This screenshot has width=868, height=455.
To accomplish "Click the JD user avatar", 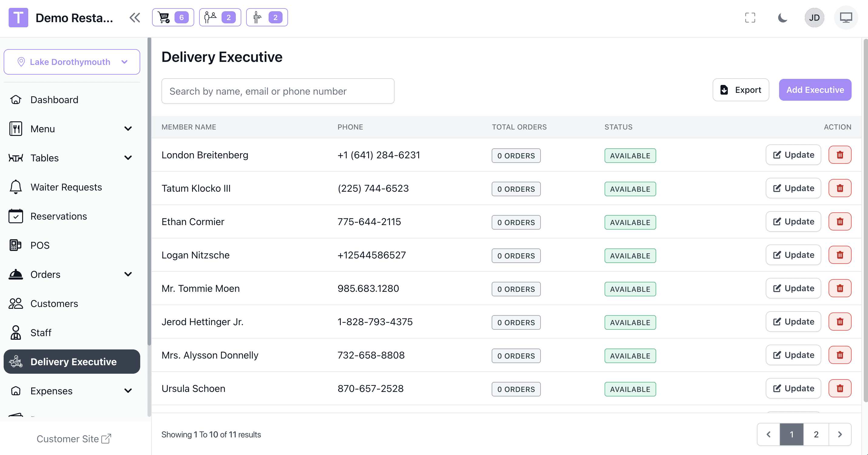I will (x=814, y=18).
